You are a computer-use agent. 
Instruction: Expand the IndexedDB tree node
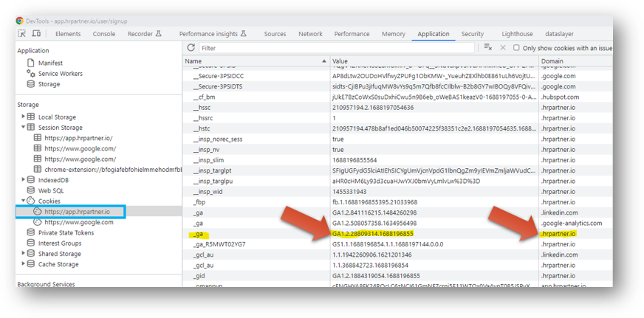[x=24, y=180]
